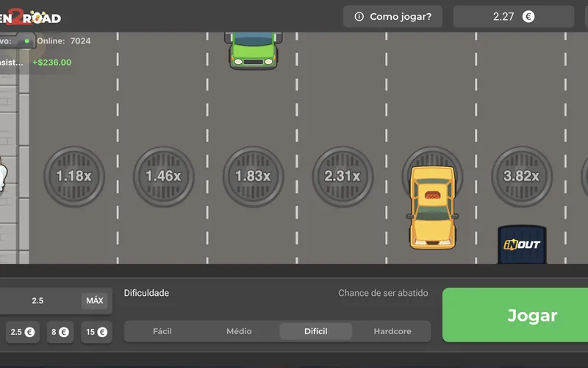Open the Como jogar? help button
588x368 pixels.
392,16
